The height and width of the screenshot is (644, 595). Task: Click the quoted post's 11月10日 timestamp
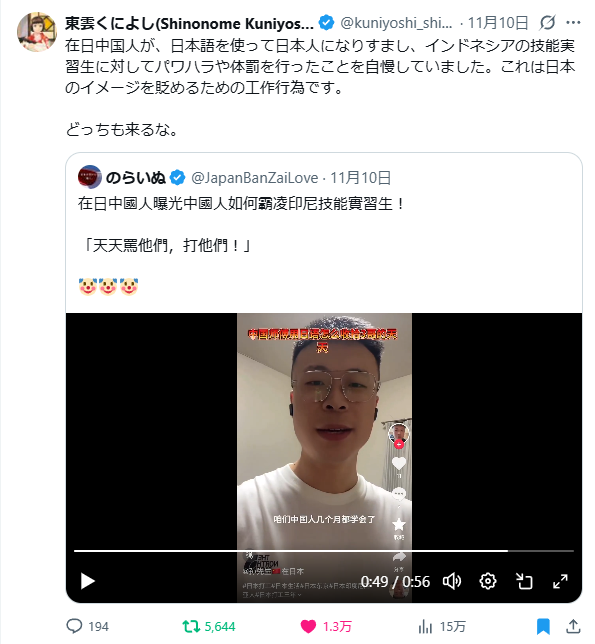point(361,178)
